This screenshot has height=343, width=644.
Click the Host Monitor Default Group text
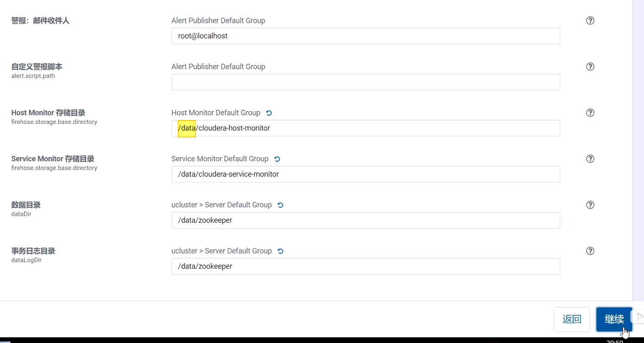click(x=216, y=113)
